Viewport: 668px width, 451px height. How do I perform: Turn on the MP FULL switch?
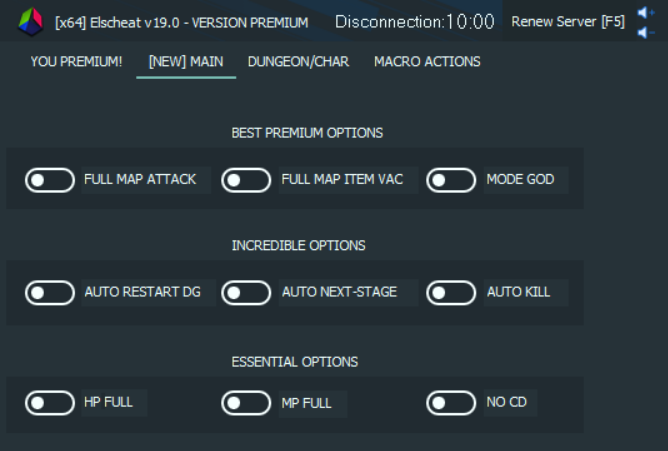246,402
